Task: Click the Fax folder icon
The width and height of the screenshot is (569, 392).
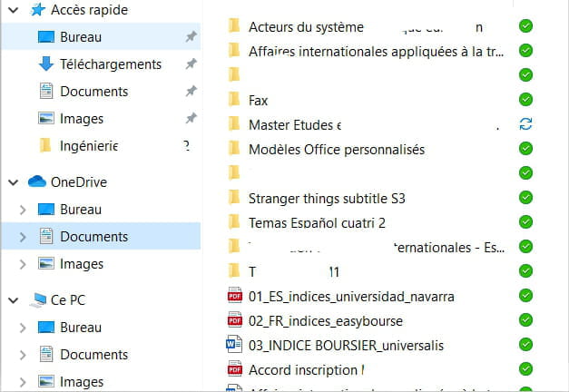Action: (234, 99)
